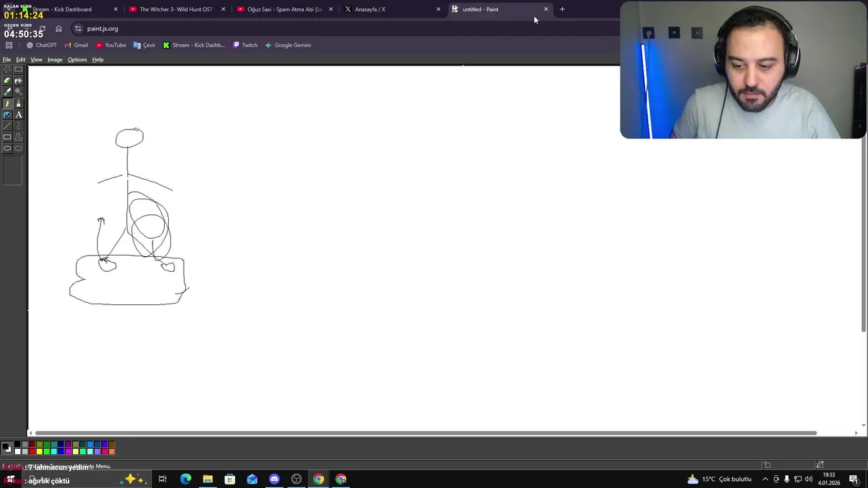Screen dimensions: 868x488
Task: Open Discord from the taskbar
Action: click(274, 479)
